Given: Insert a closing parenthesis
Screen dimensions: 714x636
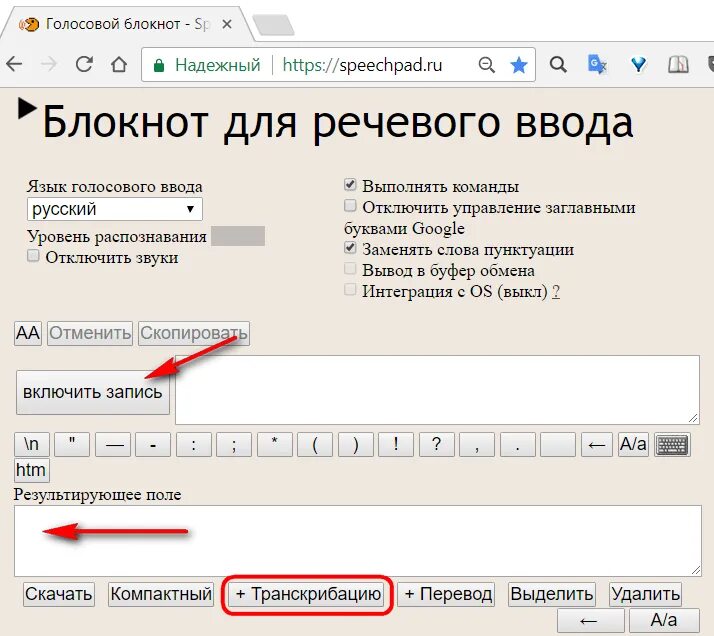Looking at the screenshot, I should coord(356,444).
